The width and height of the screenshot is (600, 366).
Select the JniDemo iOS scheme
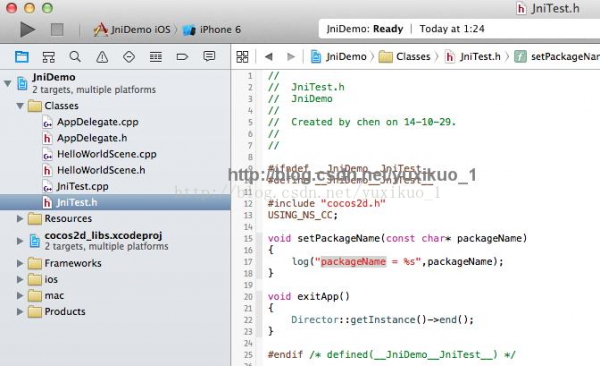(x=132, y=29)
